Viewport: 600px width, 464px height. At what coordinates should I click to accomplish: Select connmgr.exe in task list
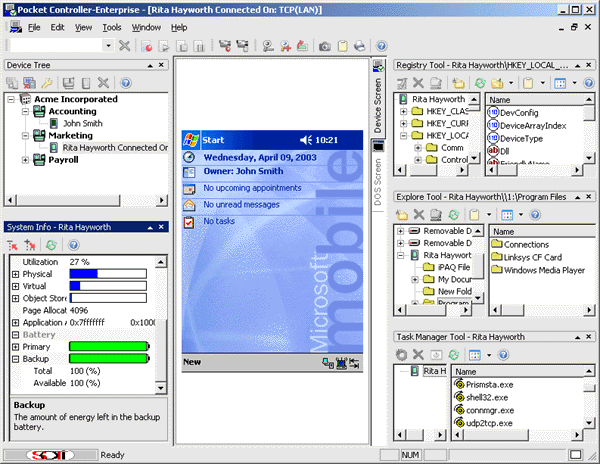point(490,410)
